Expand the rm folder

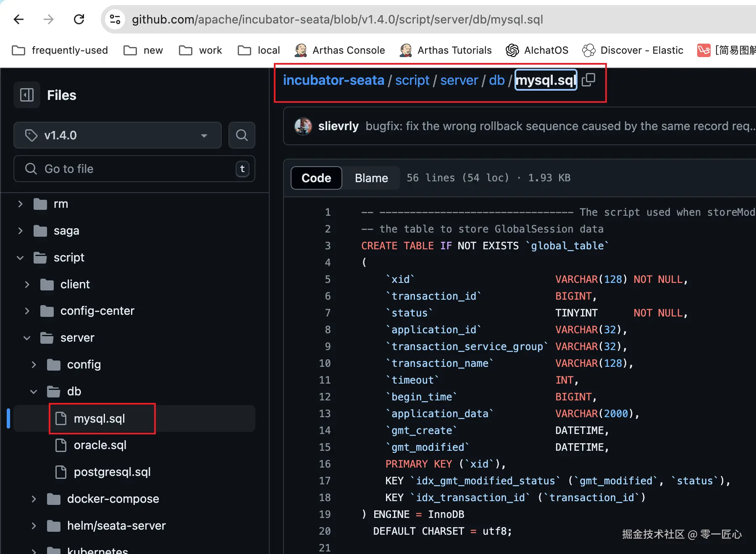(20, 204)
